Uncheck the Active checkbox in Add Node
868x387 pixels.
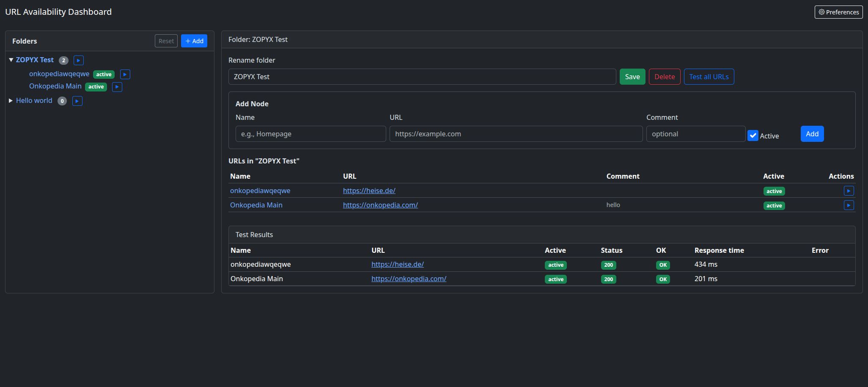753,136
